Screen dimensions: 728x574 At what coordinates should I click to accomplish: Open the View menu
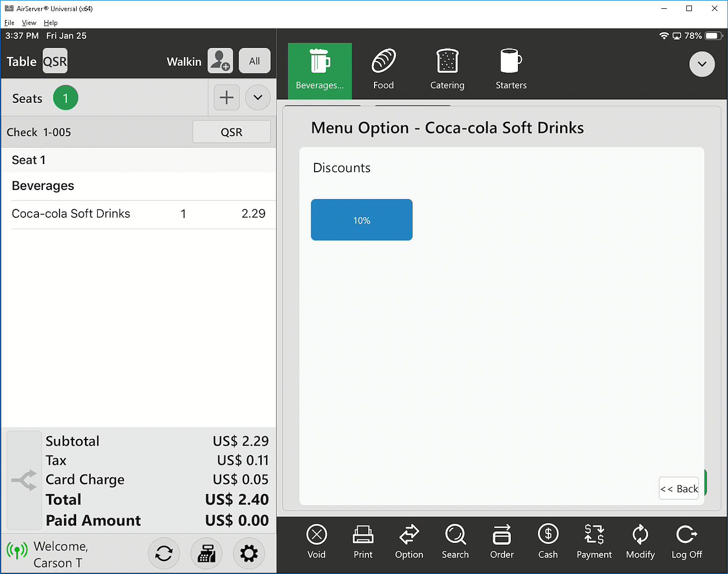(29, 23)
